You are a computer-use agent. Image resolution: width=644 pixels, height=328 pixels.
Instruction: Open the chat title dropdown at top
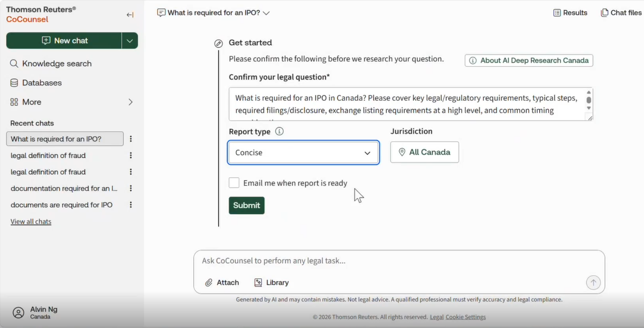pyautogui.click(x=214, y=13)
